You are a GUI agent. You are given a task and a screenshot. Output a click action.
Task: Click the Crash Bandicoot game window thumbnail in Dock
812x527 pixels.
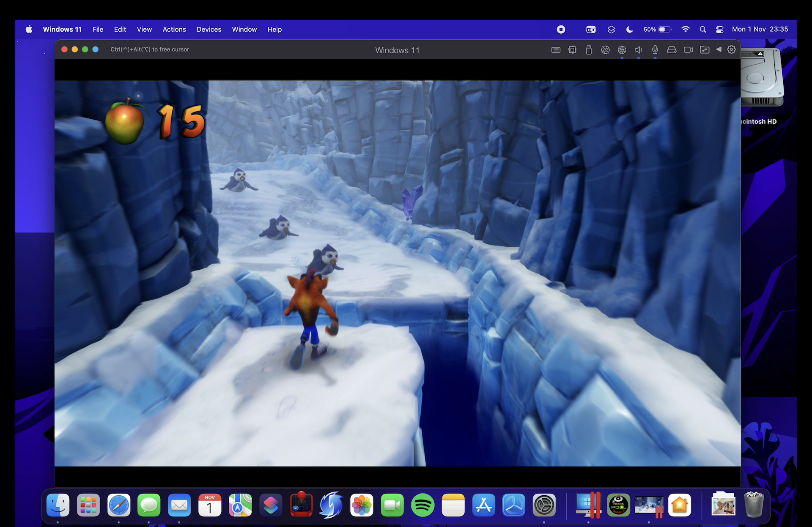tap(649, 505)
